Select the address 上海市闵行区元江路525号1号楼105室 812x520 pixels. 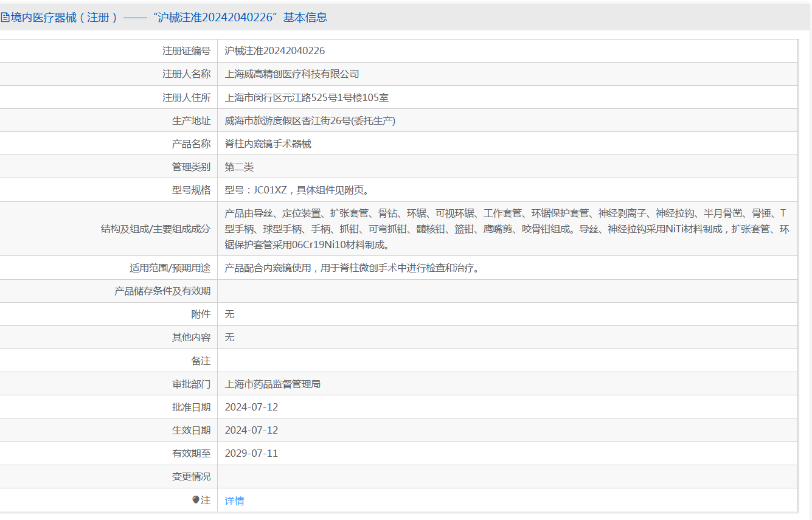(307, 97)
